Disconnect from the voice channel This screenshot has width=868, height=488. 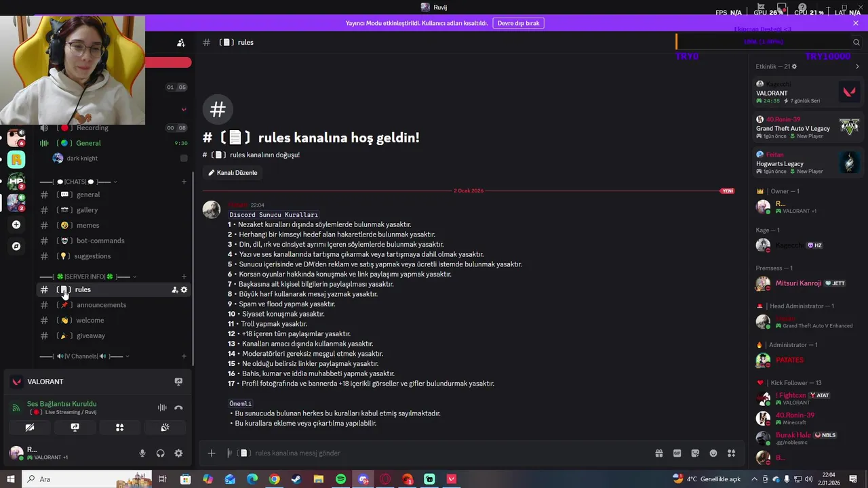(x=178, y=407)
